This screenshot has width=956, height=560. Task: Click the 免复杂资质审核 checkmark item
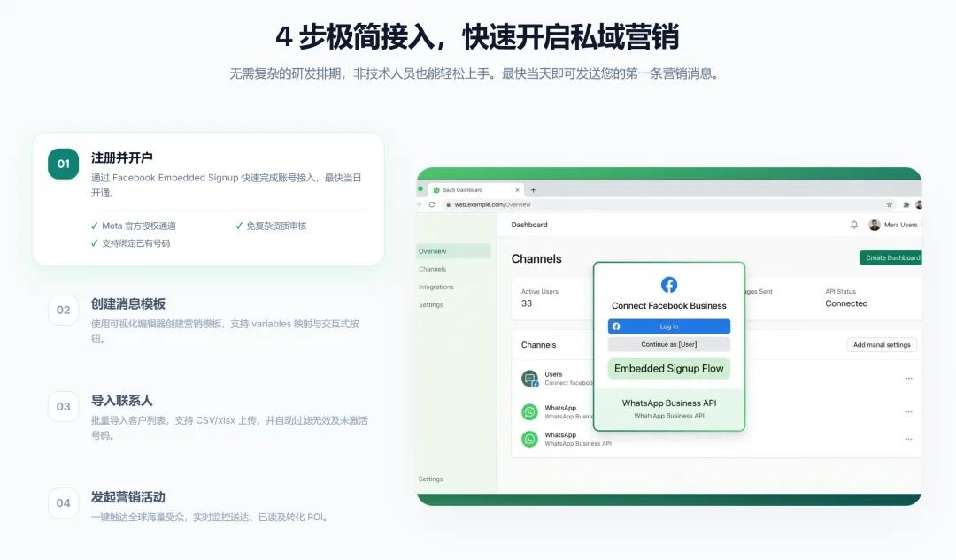[x=272, y=226]
